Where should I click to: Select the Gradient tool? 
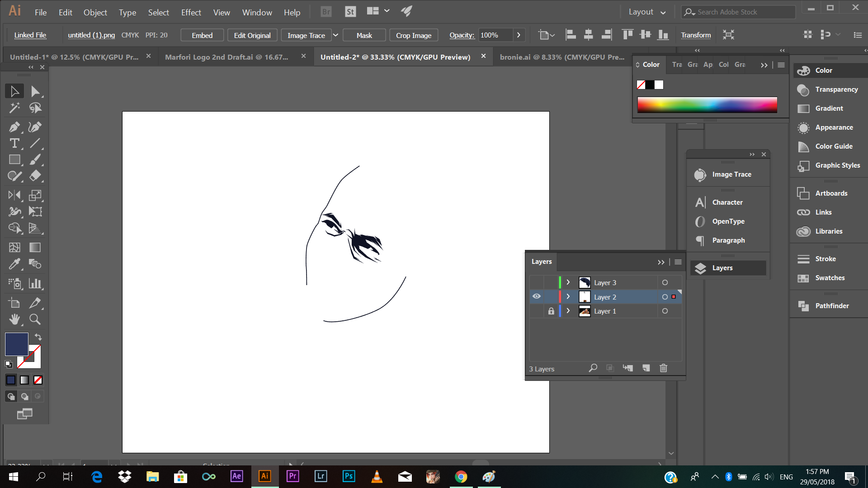click(35, 247)
